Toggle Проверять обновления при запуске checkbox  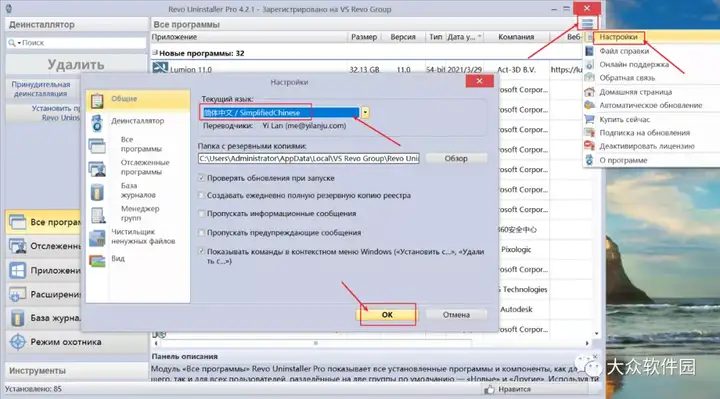(201, 178)
